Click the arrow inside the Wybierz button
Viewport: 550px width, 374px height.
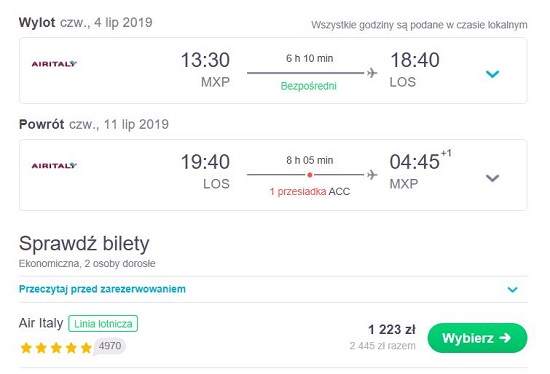pyautogui.click(x=505, y=338)
